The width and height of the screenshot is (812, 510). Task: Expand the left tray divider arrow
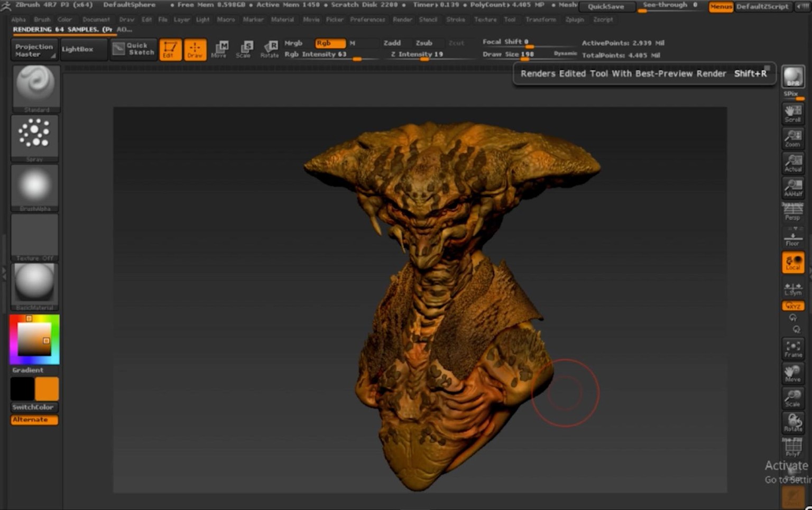(x=4, y=272)
